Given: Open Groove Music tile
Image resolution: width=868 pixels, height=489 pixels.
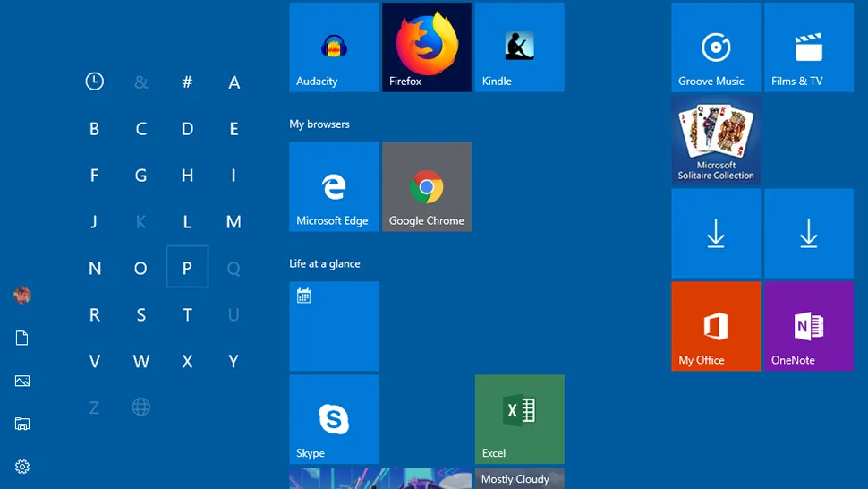Looking at the screenshot, I should 716,47.
